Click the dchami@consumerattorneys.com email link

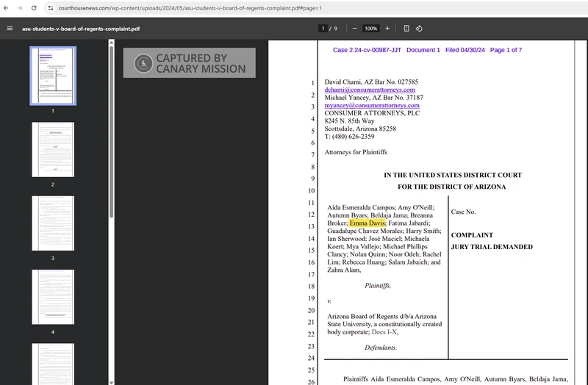(x=371, y=90)
